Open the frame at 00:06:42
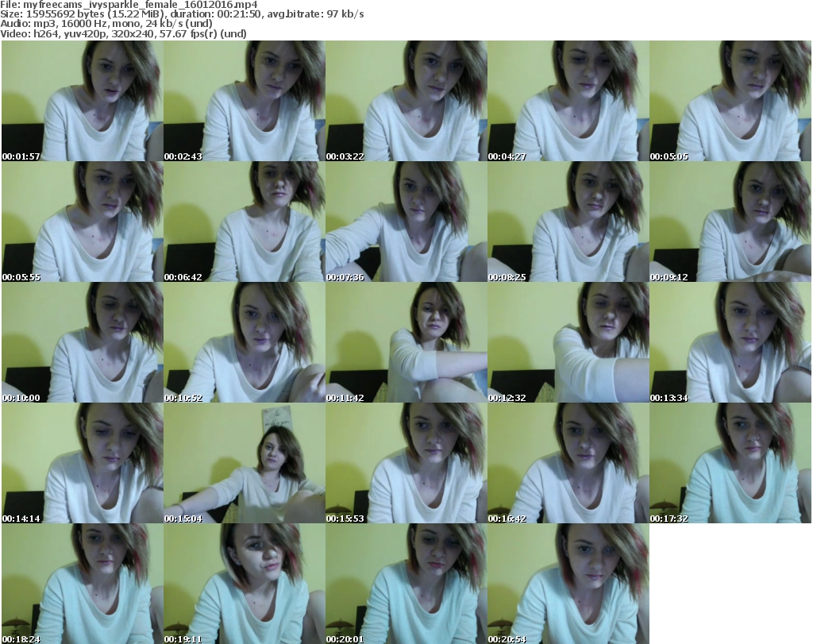This screenshot has width=813, height=644. point(245,222)
